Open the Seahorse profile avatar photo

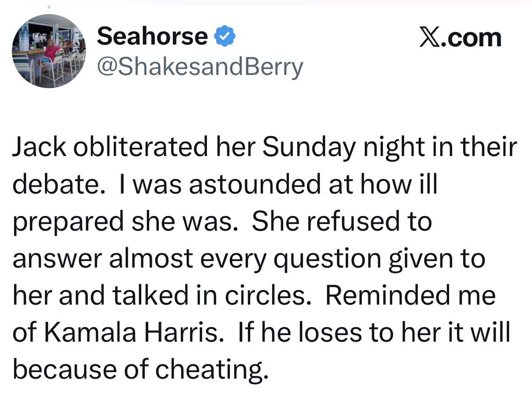[x=49, y=51]
